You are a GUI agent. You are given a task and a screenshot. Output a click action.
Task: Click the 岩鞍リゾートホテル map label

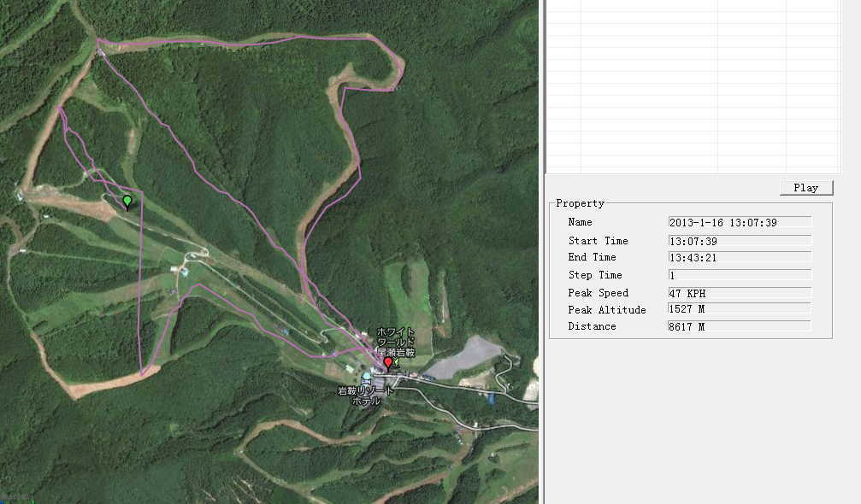click(x=365, y=396)
